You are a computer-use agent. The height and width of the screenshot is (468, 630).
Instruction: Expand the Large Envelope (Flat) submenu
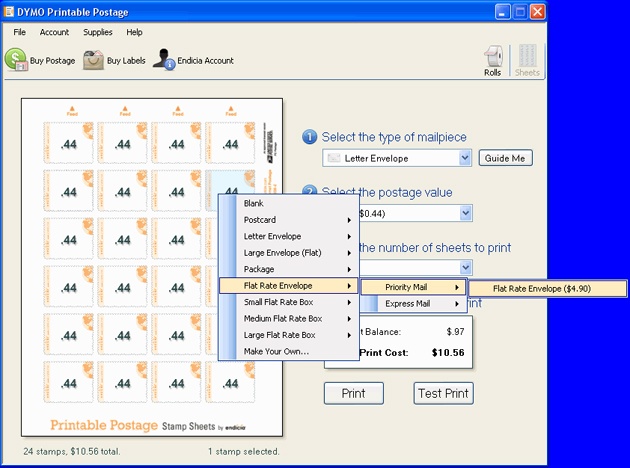pos(288,253)
